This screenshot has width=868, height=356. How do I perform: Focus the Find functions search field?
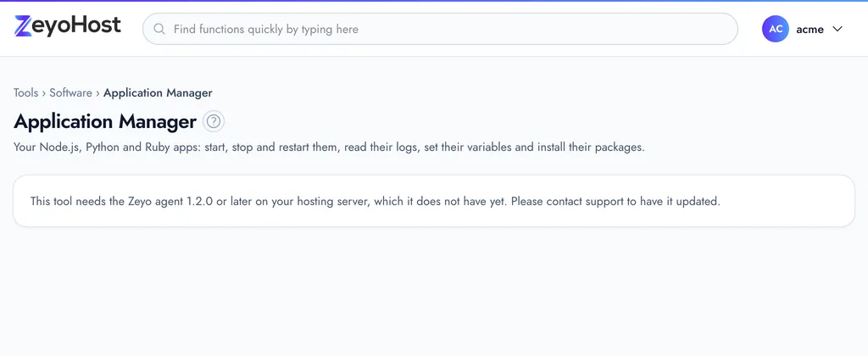[440, 29]
